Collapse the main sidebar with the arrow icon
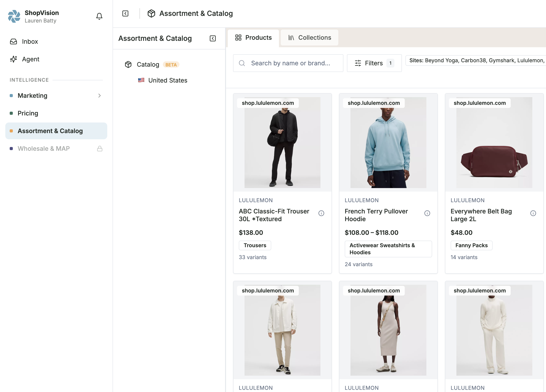 pyautogui.click(x=125, y=13)
